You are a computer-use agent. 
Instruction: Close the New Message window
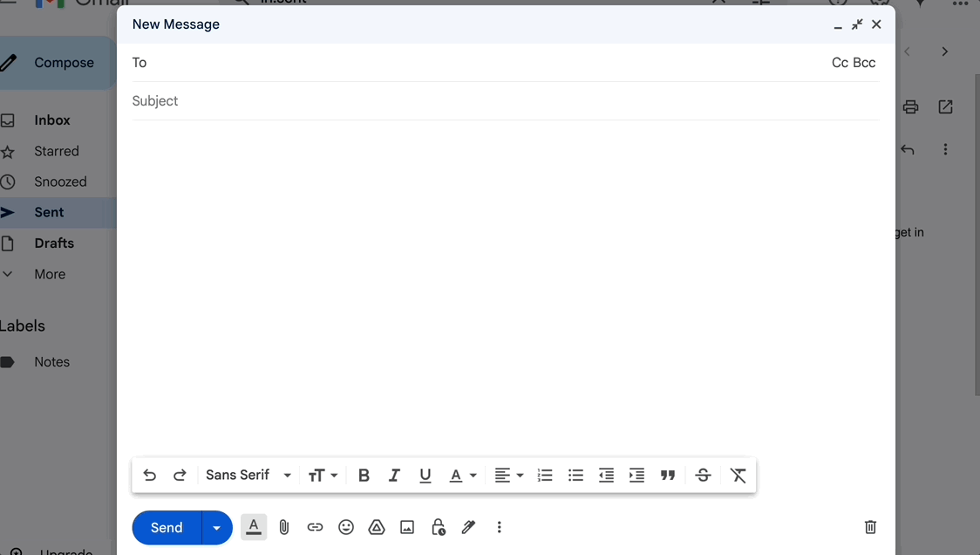click(x=876, y=24)
